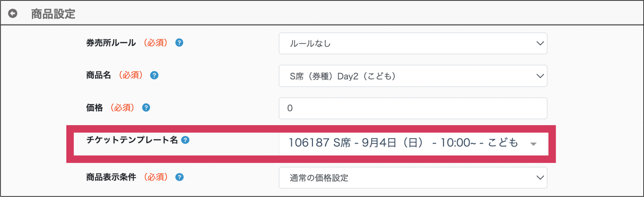Show help for チケットテンプレート名

(x=185, y=140)
